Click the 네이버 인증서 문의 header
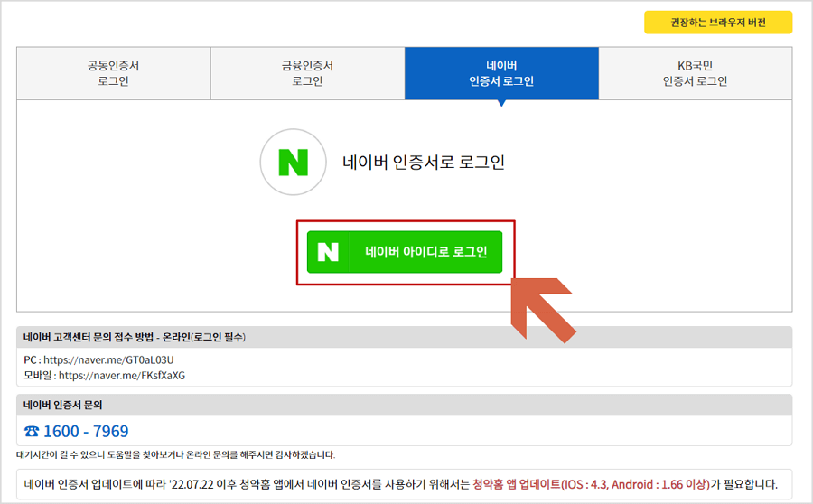Viewport: 813px width, 504px height. pos(404,405)
